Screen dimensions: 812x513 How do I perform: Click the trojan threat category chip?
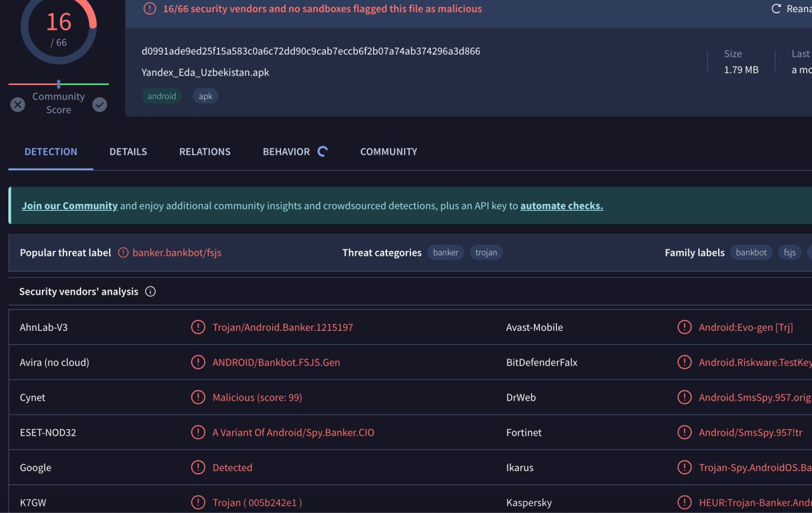click(x=487, y=252)
